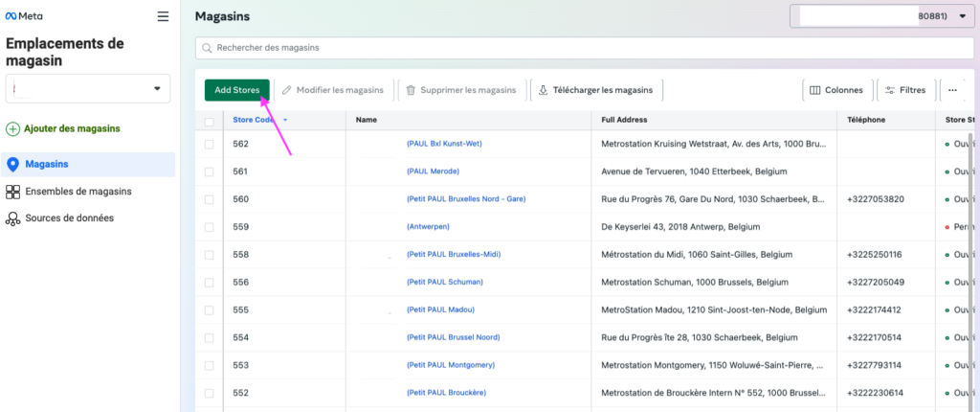Click the Rechercher des magasins search field
This screenshot has width=980, height=412.
[585, 48]
